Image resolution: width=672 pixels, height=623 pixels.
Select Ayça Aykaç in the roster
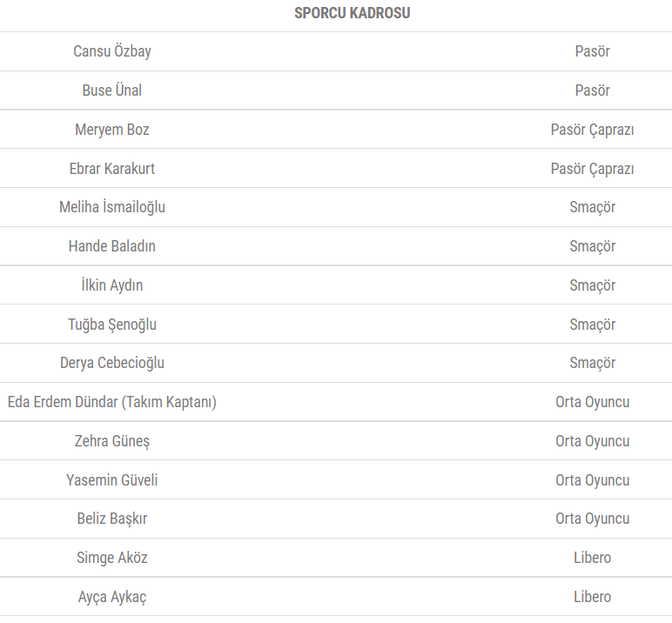click(x=112, y=597)
